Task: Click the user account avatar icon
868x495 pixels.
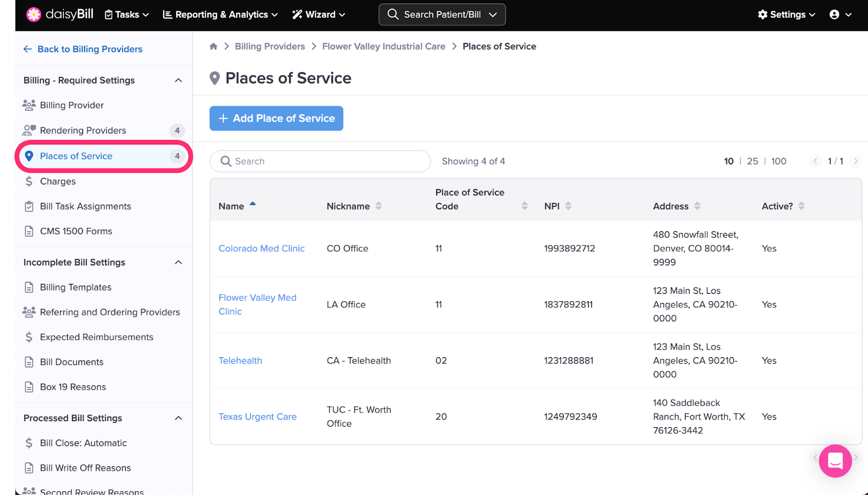Action: [834, 15]
